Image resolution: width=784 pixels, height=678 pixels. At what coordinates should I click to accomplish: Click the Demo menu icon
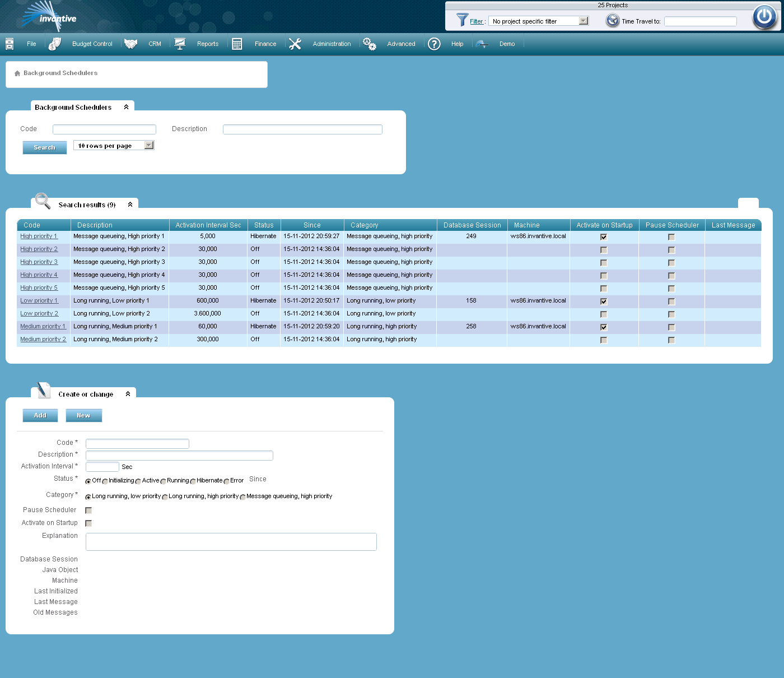482,44
